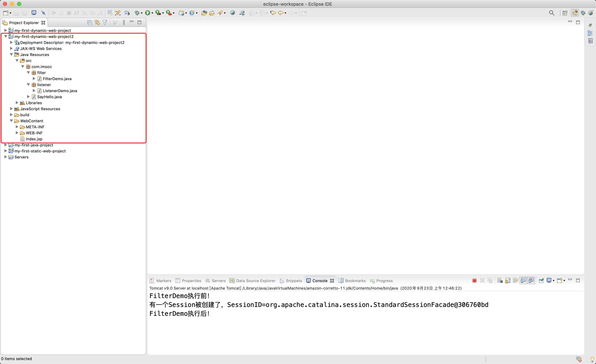
Task: Open the Snippets tab
Action: [x=291, y=281]
